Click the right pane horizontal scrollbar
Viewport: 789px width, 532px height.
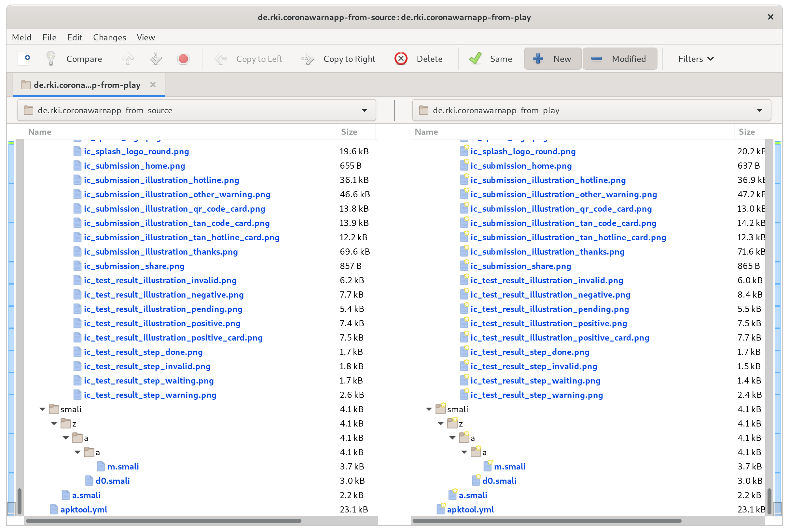(x=547, y=521)
